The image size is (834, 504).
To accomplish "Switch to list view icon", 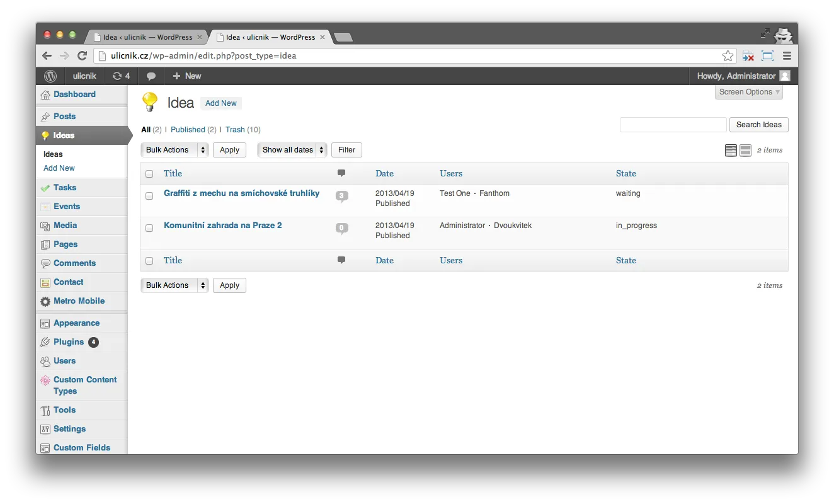I will pos(731,151).
